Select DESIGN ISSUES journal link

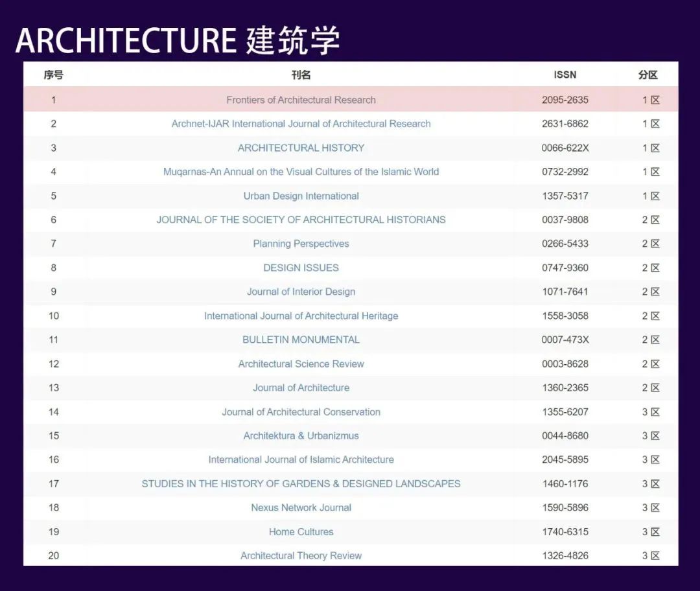(x=301, y=268)
